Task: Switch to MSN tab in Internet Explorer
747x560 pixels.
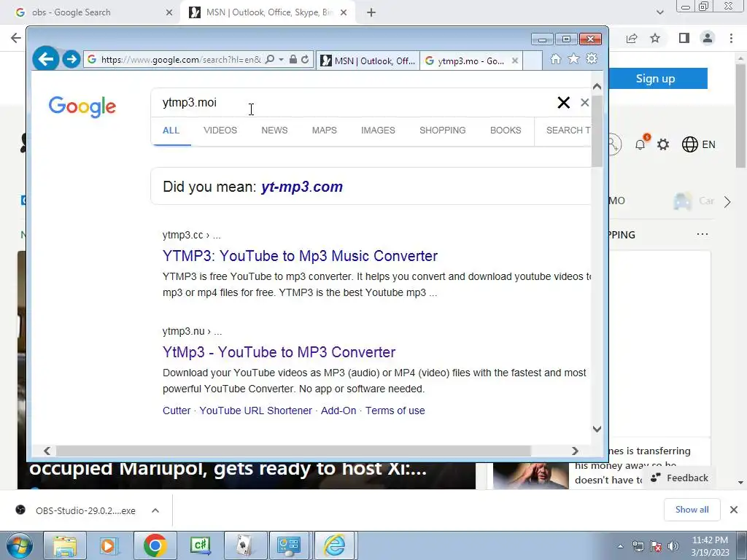Action: [x=368, y=61]
